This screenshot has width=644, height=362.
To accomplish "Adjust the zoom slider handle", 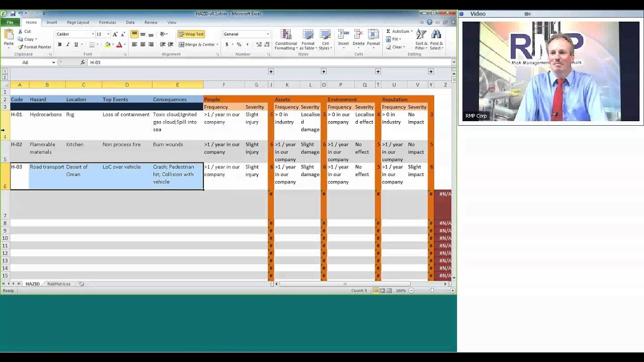I will click(432, 291).
